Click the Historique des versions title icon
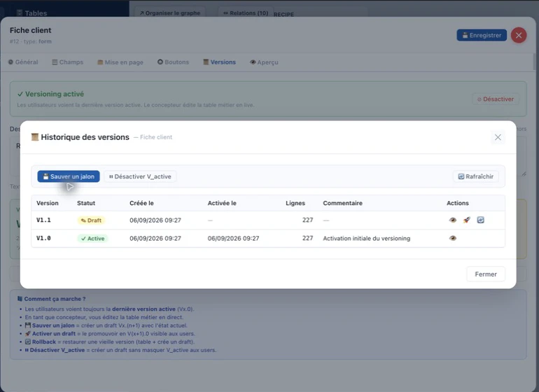 35,137
